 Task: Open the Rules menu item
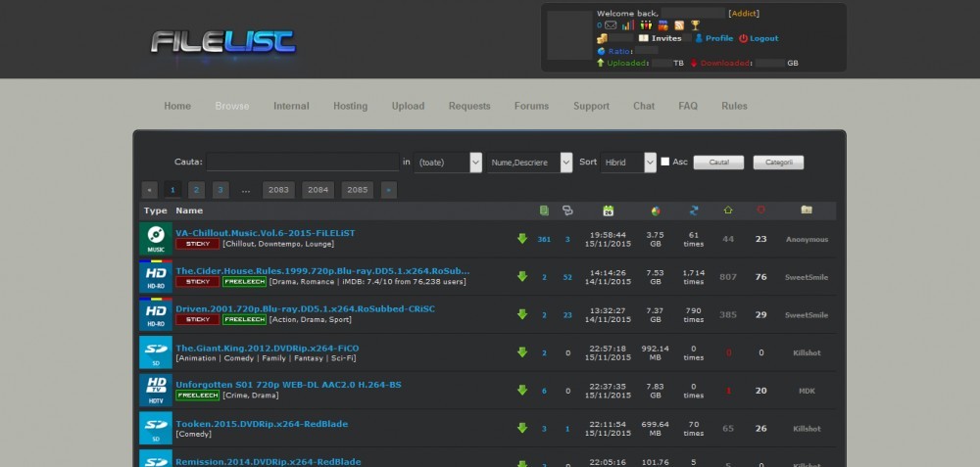pos(734,106)
